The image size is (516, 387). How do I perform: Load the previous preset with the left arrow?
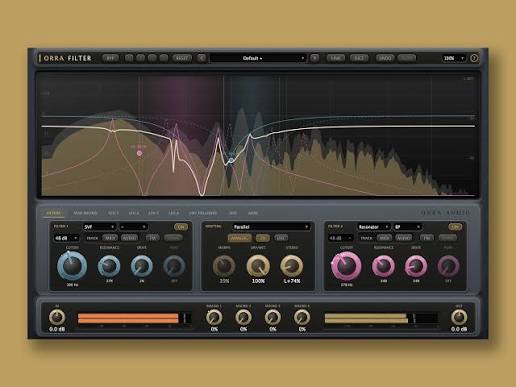pyautogui.click(x=201, y=58)
